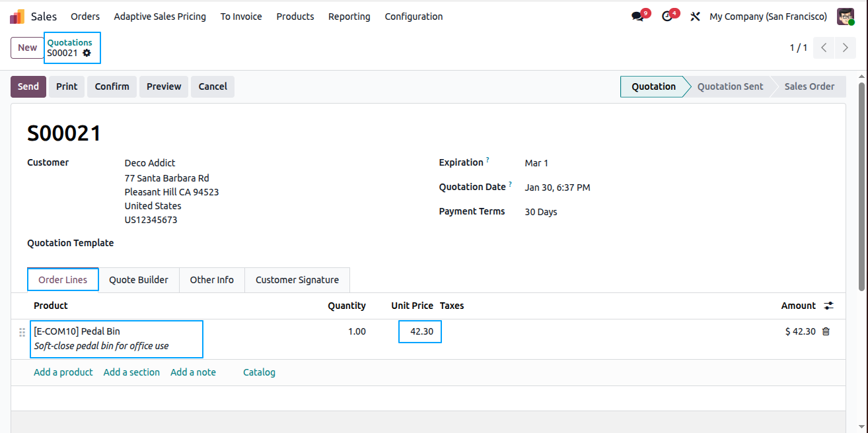Open the Reporting menu

[x=349, y=17]
